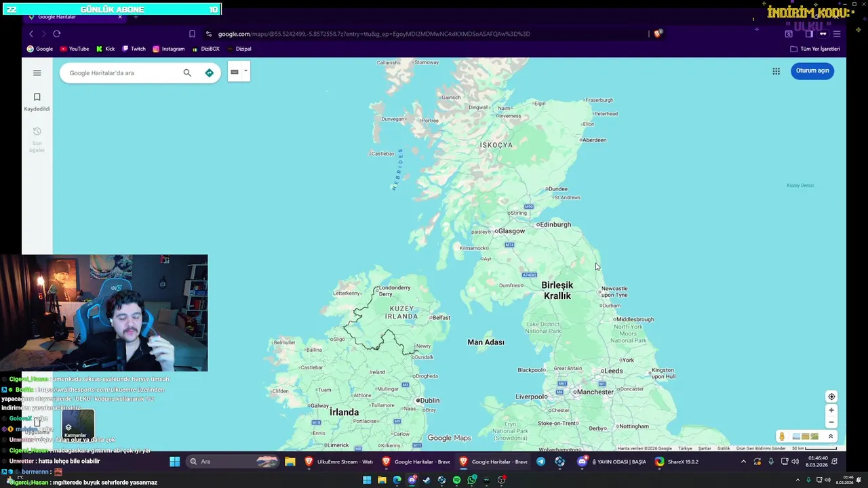Click the Man Adası label
This screenshot has width=868, height=488.
pos(486,342)
